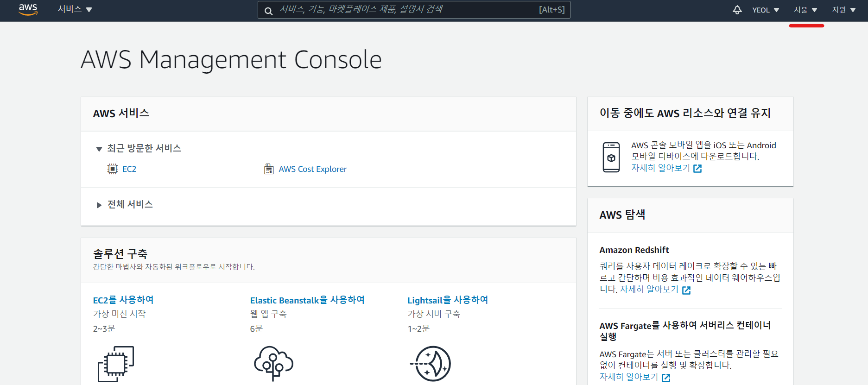Open the YEOL account dropdown
Screen dimensions: 868x385
click(x=766, y=10)
